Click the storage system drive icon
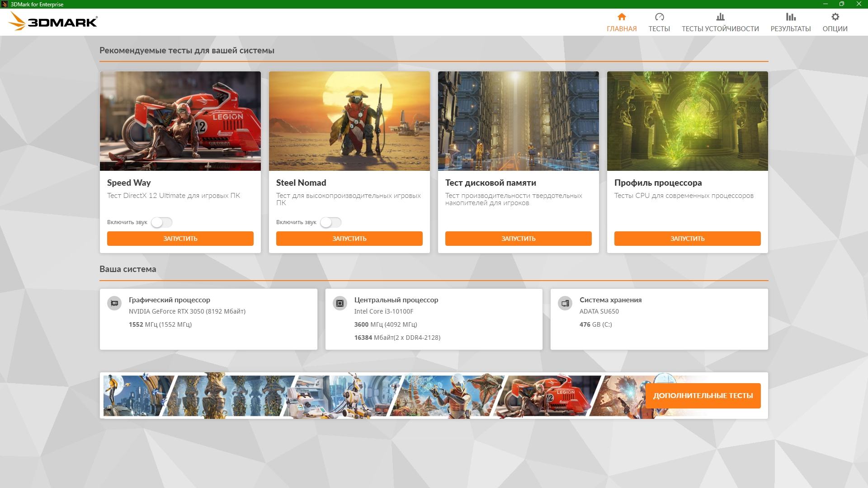This screenshot has width=868, height=488. coord(565,303)
